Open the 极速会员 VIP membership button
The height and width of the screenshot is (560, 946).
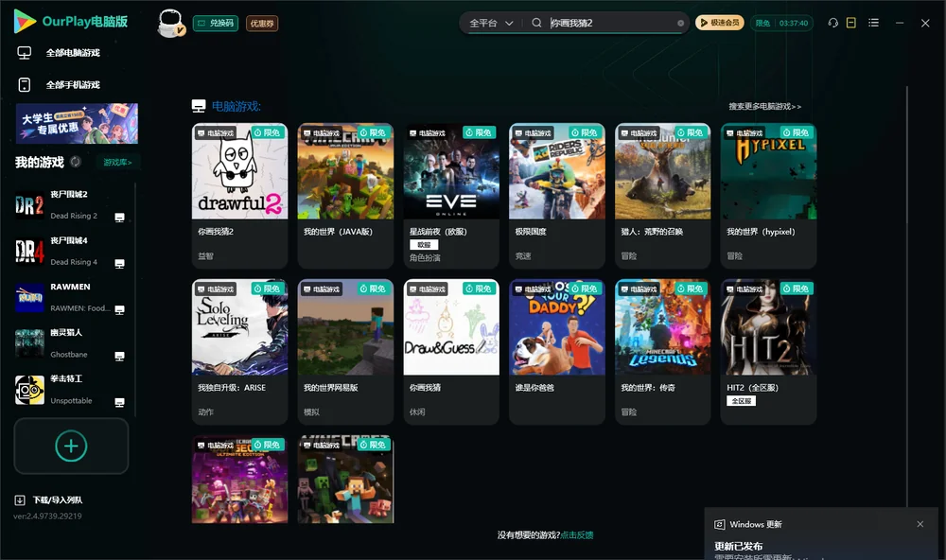coord(720,23)
